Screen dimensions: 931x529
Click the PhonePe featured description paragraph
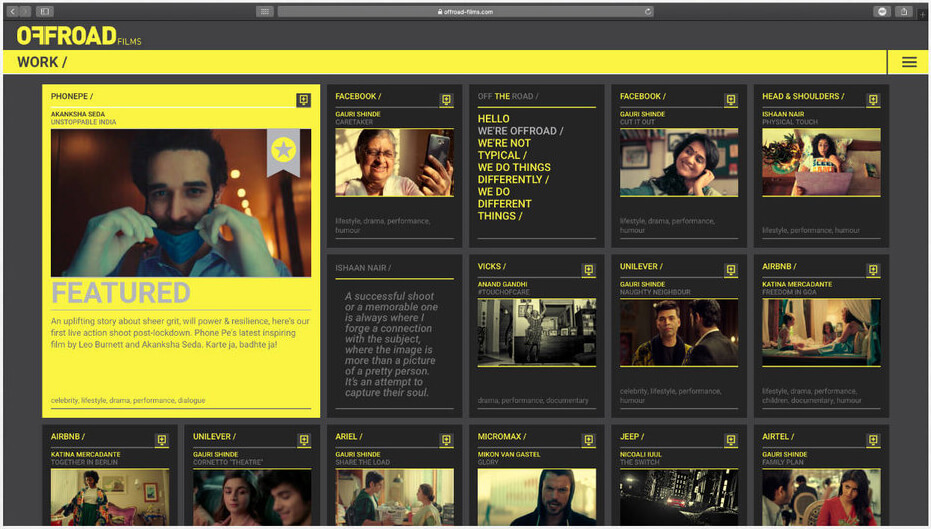pos(180,332)
